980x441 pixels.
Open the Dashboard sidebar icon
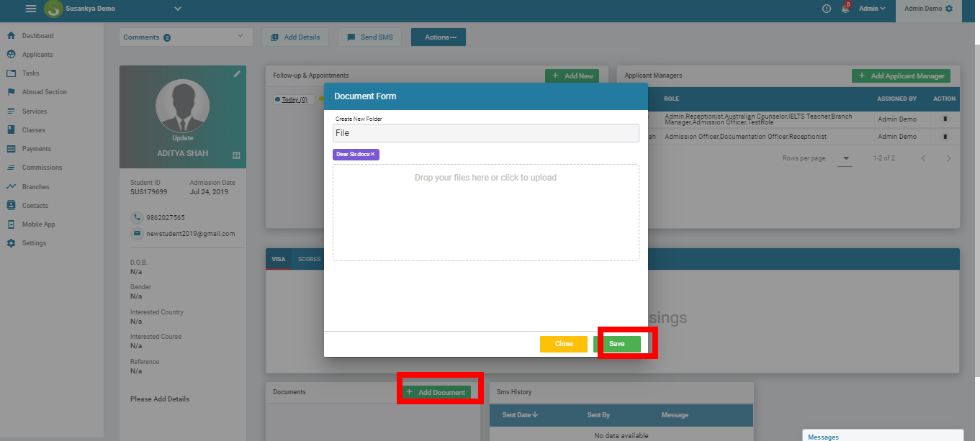[x=11, y=35]
